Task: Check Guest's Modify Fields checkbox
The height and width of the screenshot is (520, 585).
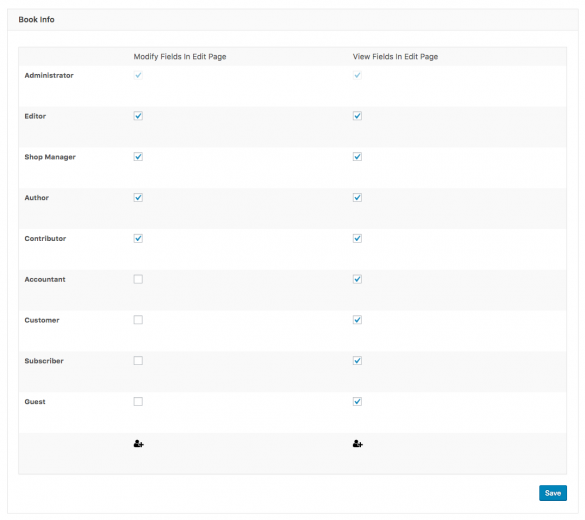Action: [x=138, y=401]
